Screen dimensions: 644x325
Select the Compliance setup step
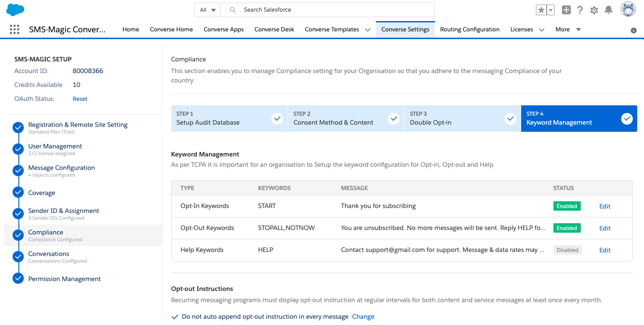click(x=46, y=232)
